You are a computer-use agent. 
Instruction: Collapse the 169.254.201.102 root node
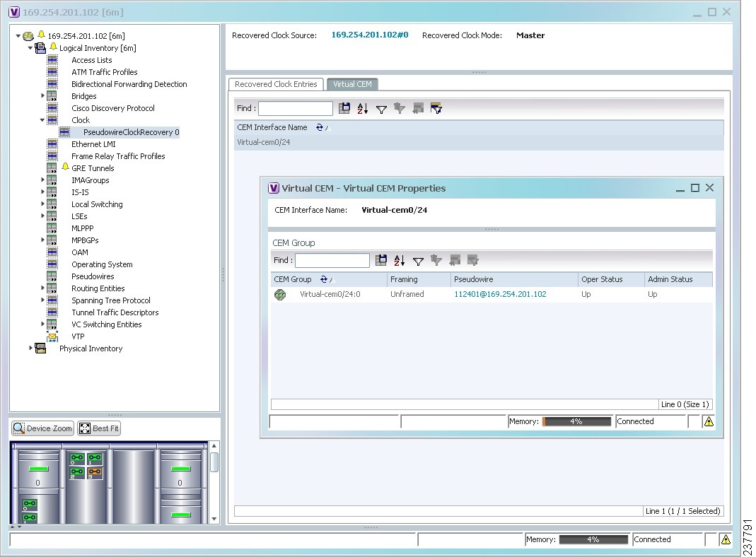pyautogui.click(x=18, y=36)
